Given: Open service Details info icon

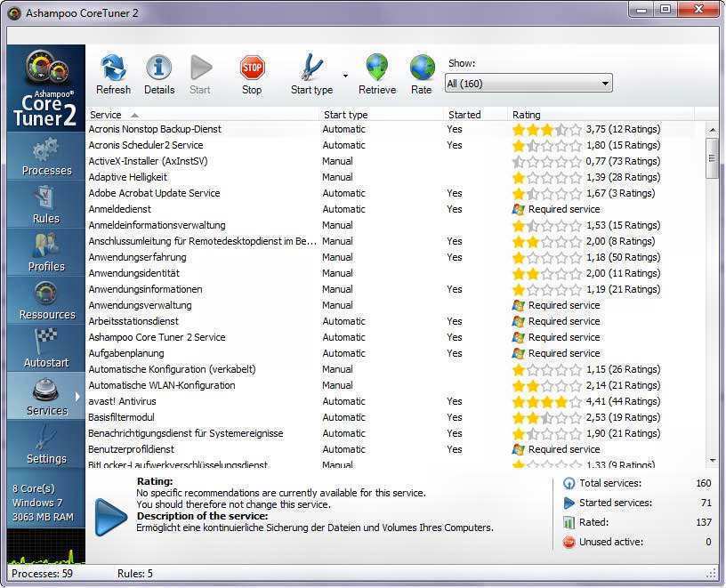Looking at the screenshot, I should (x=158, y=68).
